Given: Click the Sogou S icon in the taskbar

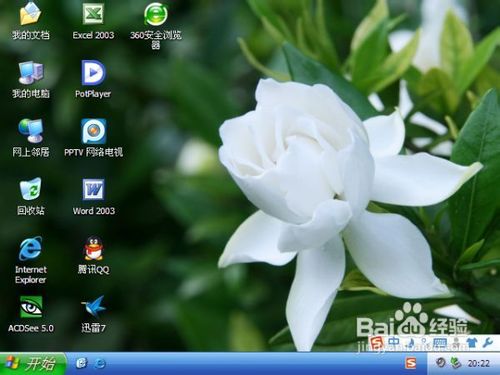Looking at the screenshot, I should pyautogui.click(x=411, y=363).
